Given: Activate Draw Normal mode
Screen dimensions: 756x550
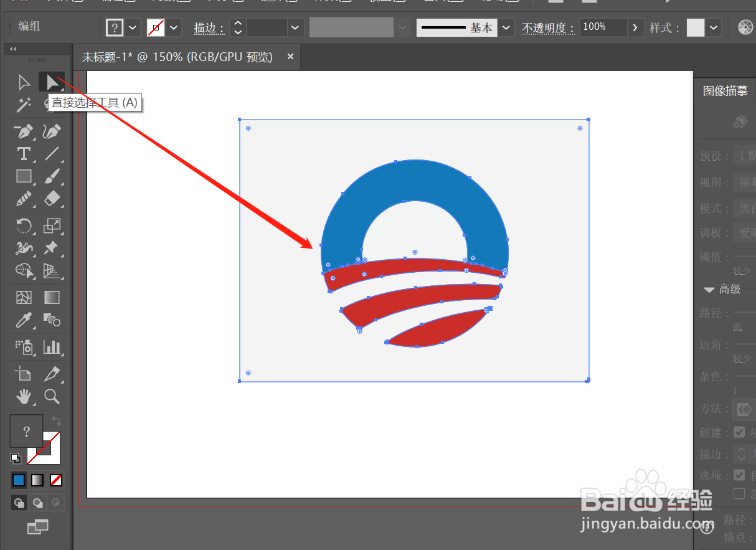Looking at the screenshot, I should click(19, 502).
